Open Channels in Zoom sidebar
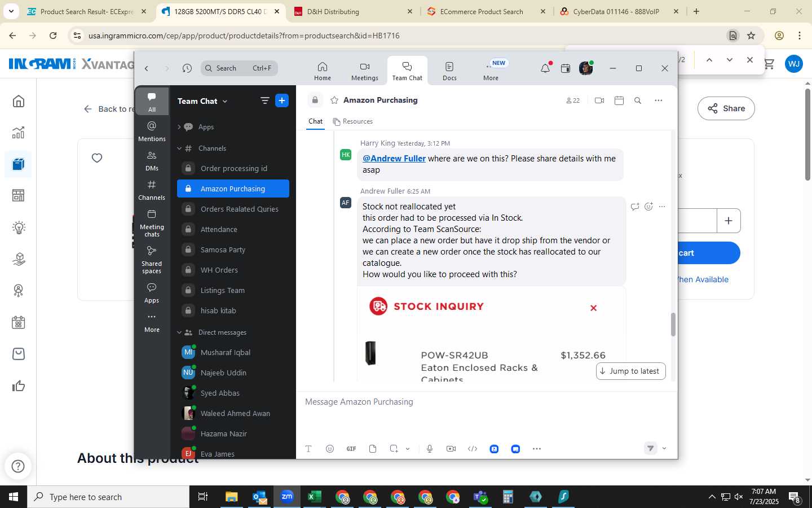This screenshot has height=508, width=812. (152, 190)
